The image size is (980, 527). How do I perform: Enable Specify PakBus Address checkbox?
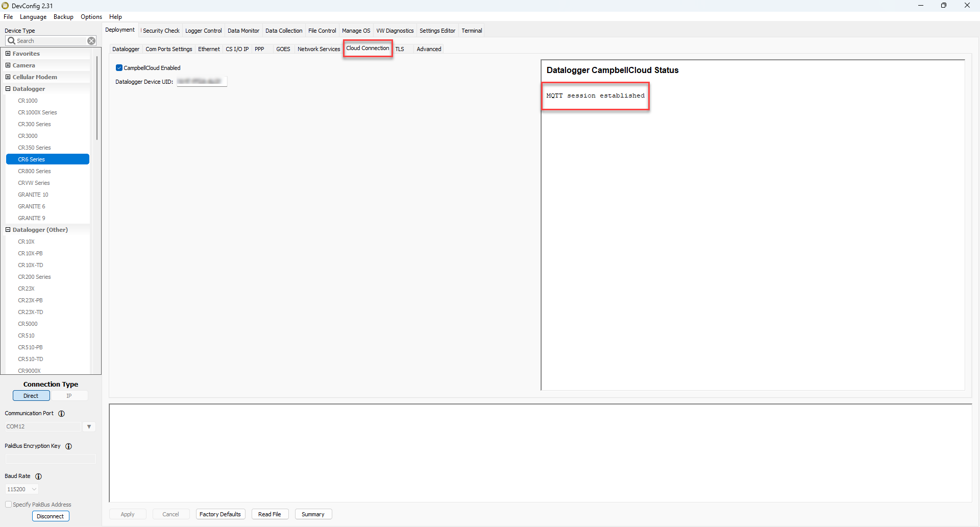(x=9, y=505)
